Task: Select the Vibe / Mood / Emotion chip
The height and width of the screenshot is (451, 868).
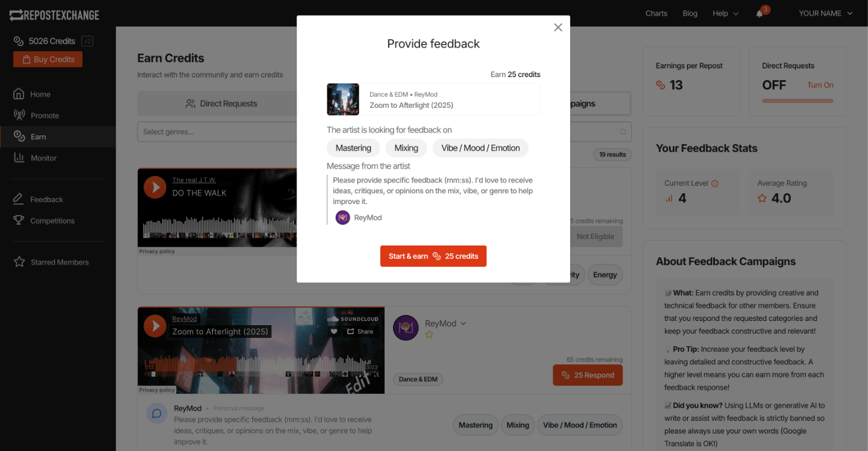Action: 480,148
